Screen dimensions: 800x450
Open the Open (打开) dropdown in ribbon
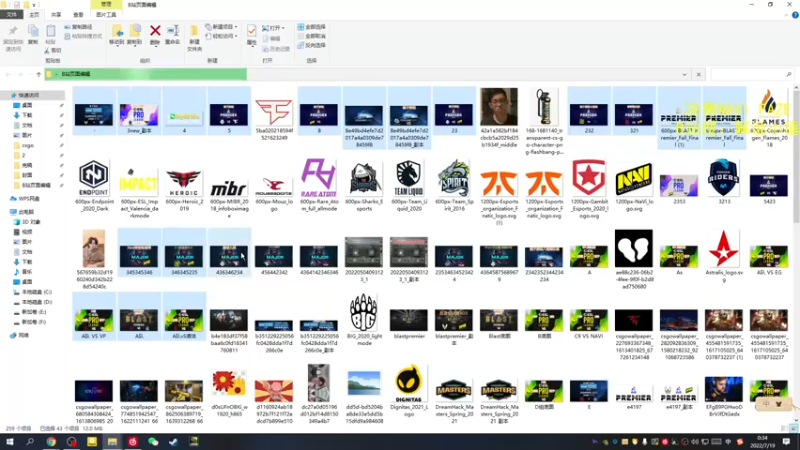tap(273, 28)
